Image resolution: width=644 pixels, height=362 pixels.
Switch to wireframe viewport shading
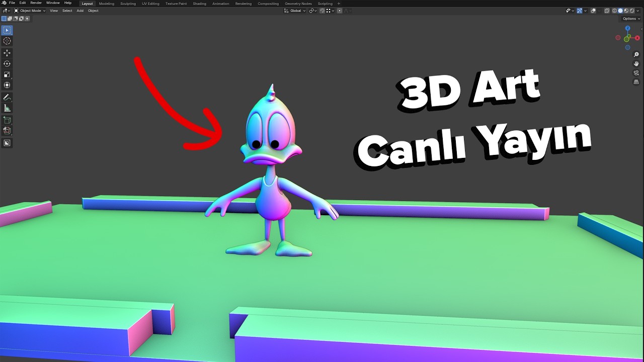click(614, 11)
